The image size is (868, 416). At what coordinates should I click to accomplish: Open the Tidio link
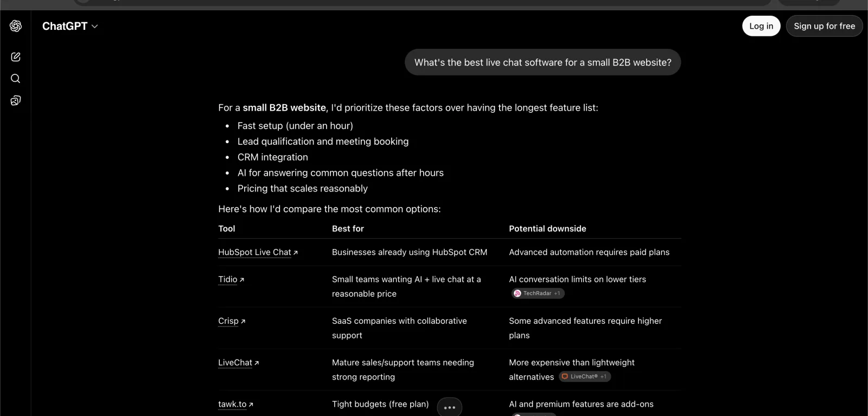click(x=231, y=279)
